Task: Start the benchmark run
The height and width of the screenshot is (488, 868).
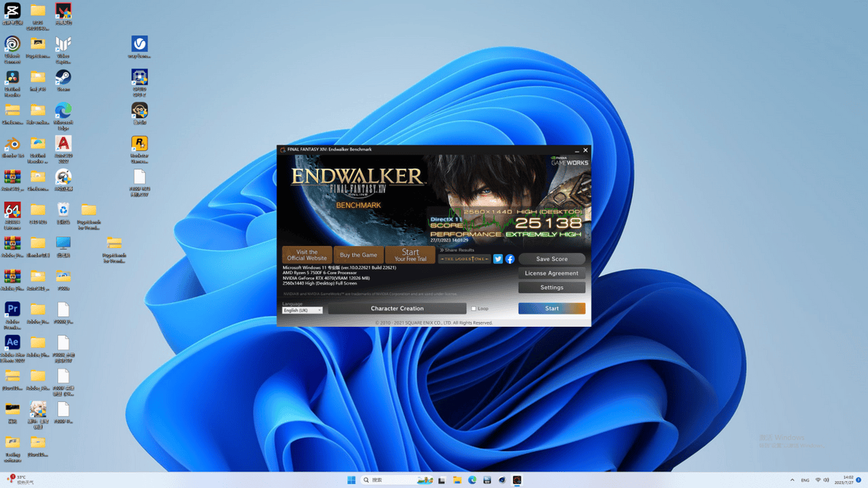Action: point(552,309)
